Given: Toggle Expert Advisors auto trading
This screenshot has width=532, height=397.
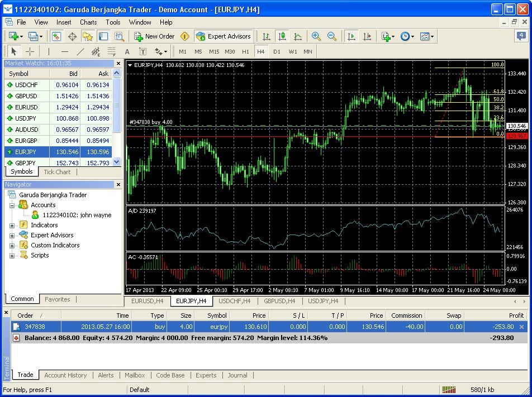Looking at the screenshot, I should 224,36.
